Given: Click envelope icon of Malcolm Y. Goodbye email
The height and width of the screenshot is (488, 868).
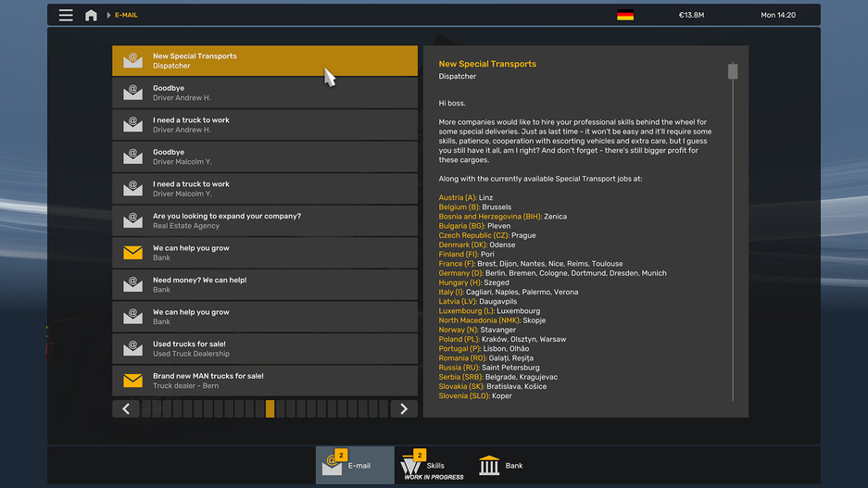Looking at the screenshot, I should (132, 156).
